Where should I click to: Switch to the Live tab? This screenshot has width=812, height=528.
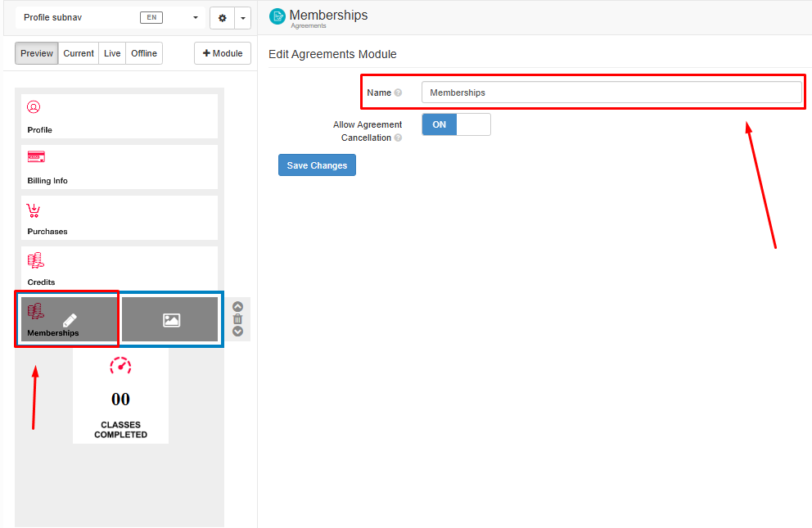[112, 53]
